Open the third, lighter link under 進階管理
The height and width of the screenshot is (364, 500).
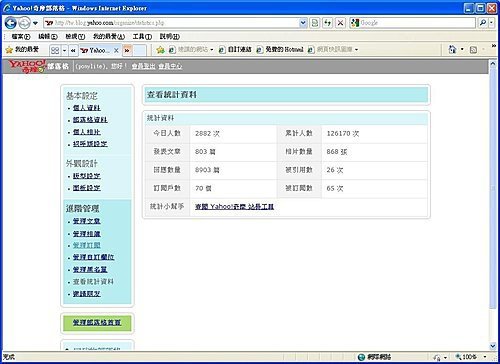(x=87, y=245)
